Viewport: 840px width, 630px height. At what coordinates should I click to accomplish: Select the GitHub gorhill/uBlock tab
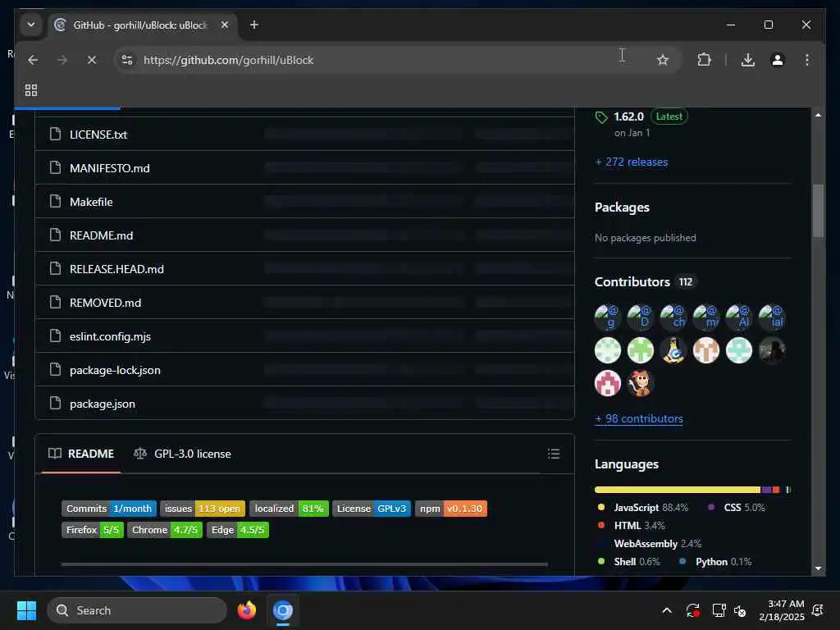[x=141, y=25]
